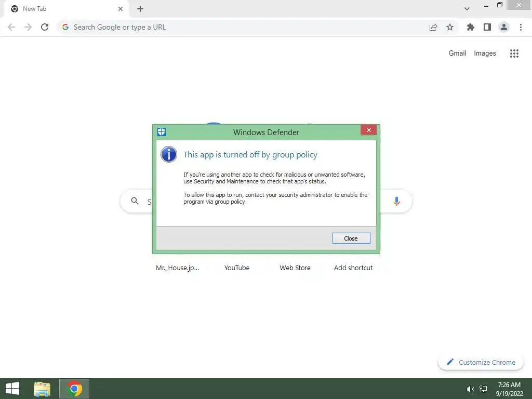Image resolution: width=532 pixels, height=399 pixels.
Task: Click Chrome icon in taskbar
Action: [74, 389]
